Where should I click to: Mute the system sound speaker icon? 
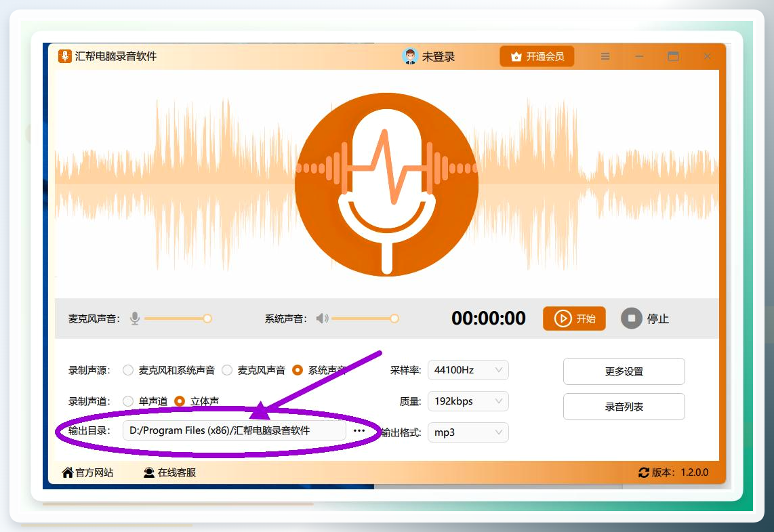pyautogui.click(x=323, y=319)
